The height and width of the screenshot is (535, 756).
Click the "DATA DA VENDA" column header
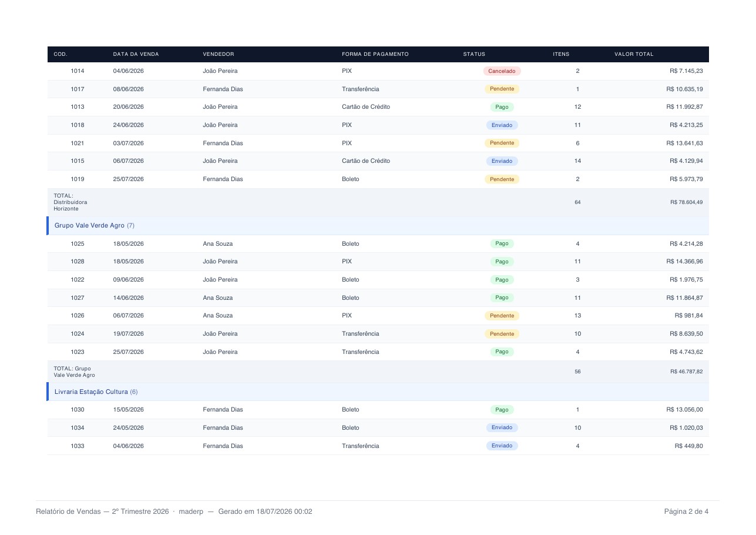pyautogui.click(x=136, y=54)
